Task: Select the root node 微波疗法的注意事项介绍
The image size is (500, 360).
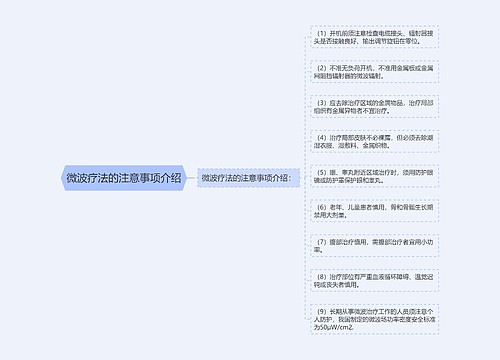Action: pyautogui.click(x=123, y=178)
